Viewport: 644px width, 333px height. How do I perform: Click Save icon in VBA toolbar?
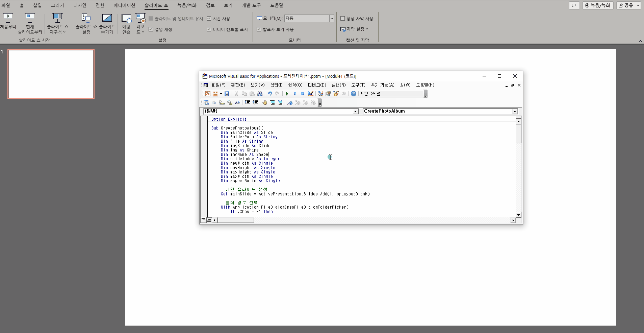(227, 94)
